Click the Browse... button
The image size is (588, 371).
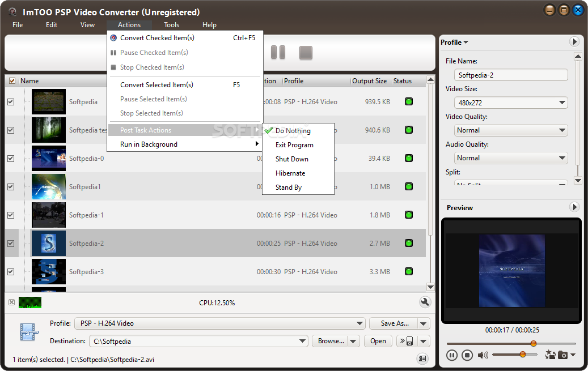click(x=330, y=341)
